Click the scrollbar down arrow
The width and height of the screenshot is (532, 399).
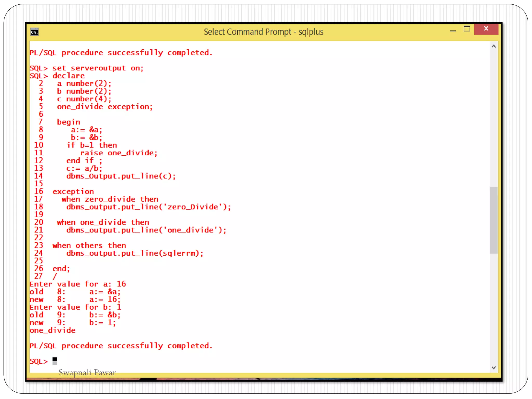pos(494,367)
